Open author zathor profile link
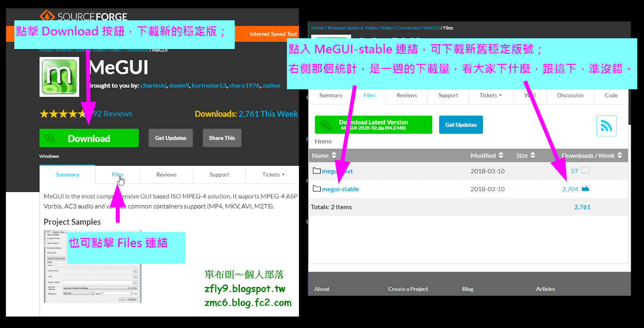 tap(272, 86)
